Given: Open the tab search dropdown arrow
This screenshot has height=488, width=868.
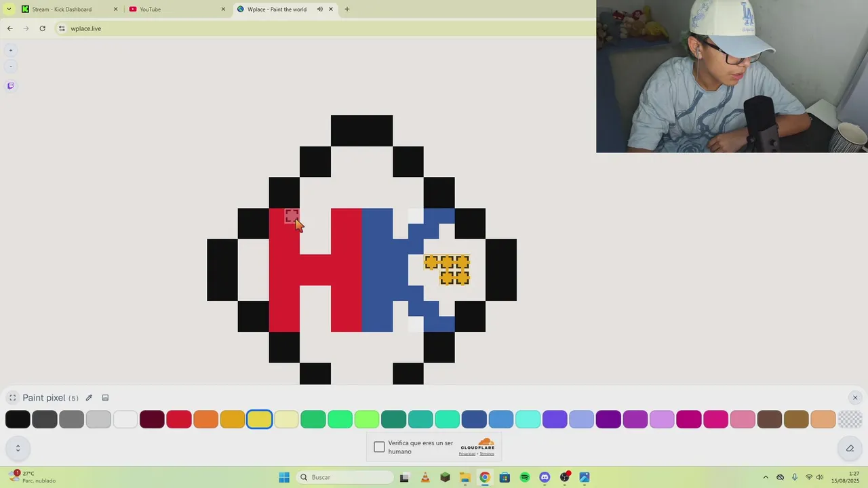Looking at the screenshot, I should [9, 9].
